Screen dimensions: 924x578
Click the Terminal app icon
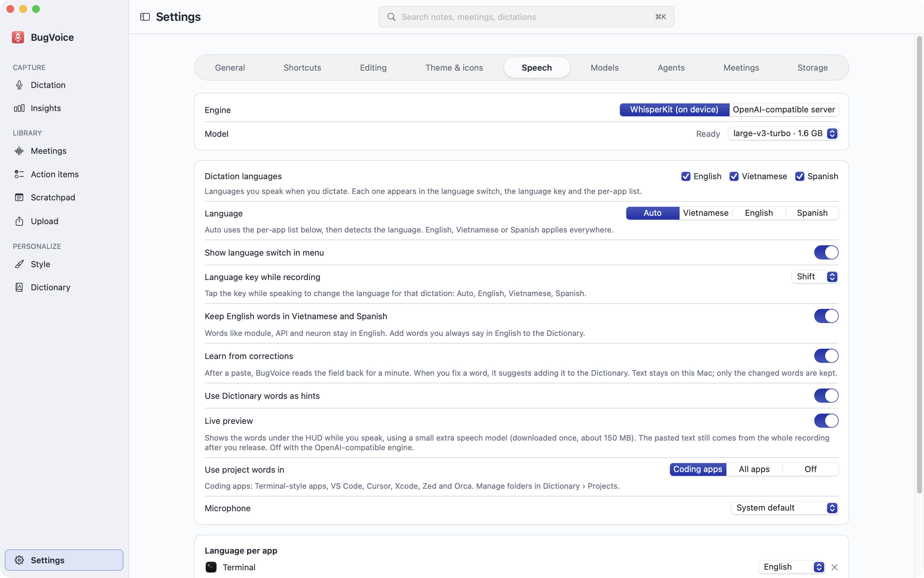tap(211, 567)
